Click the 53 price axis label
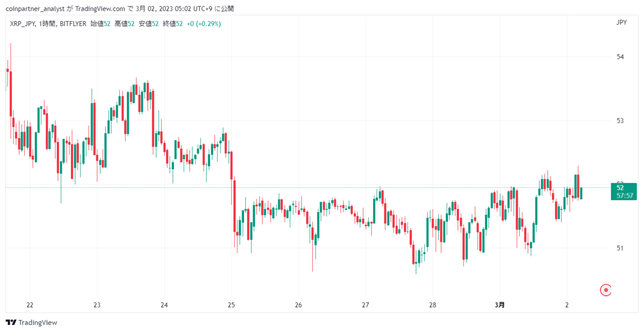 [620, 120]
